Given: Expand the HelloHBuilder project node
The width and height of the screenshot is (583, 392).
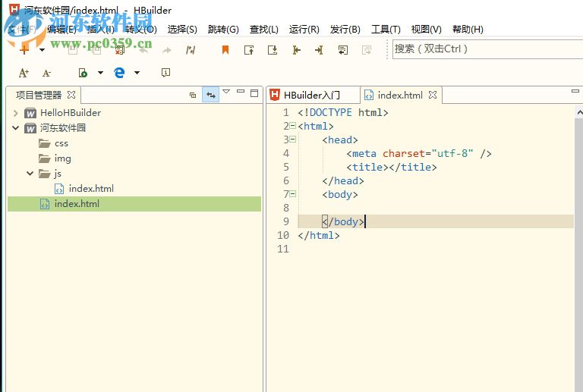Looking at the screenshot, I should pos(15,113).
